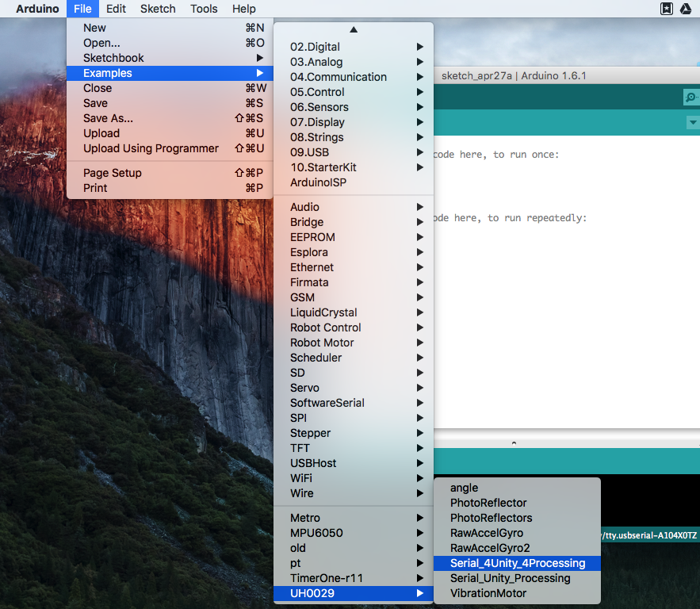Open the Arduino application menu
700x609 pixels.
37,9
